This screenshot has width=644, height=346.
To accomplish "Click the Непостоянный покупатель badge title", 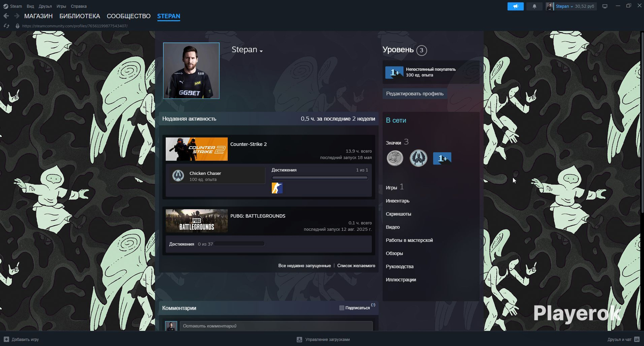I will coord(431,69).
